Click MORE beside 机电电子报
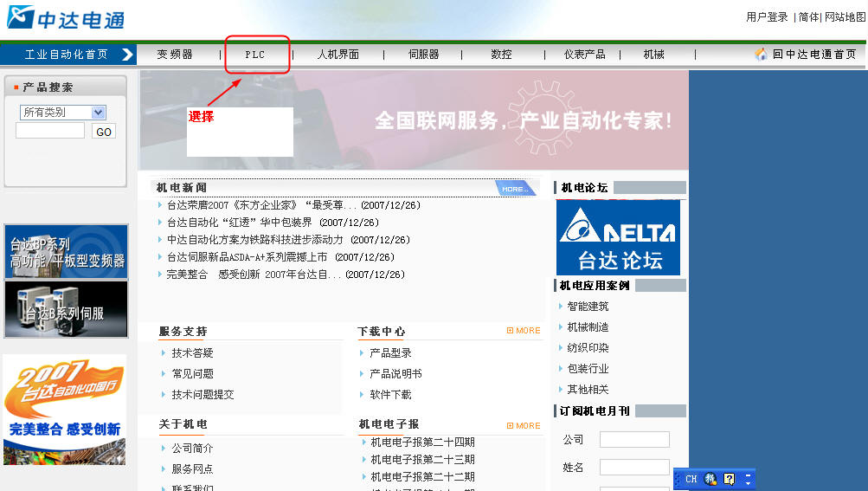The image size is (868, 491). click(x=524, y=426)
